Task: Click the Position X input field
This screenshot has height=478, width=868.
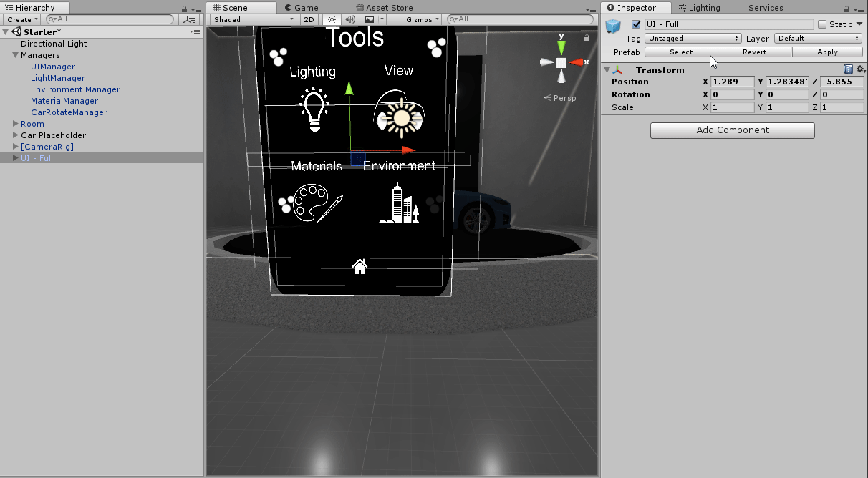Action: 733,82
